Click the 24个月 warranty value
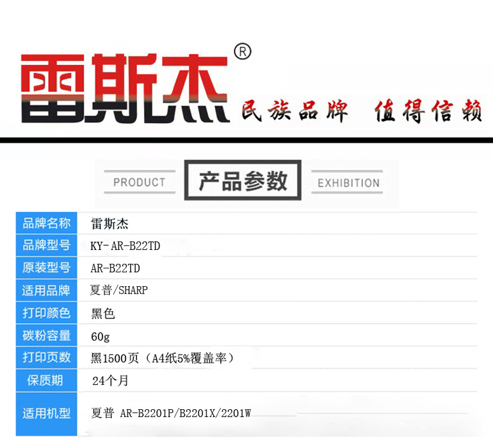This screenshot has height=448, width=493. pyautogui.click(x=110, y=381)
